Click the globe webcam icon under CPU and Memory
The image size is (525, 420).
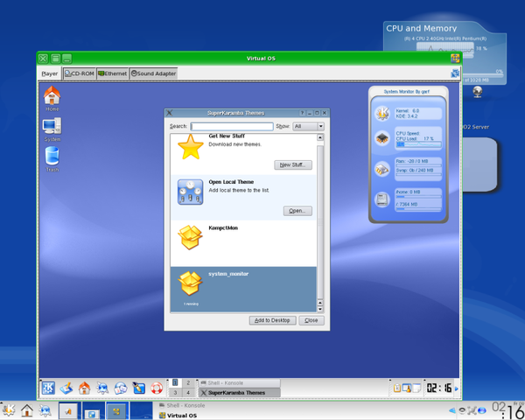point(478,92)
